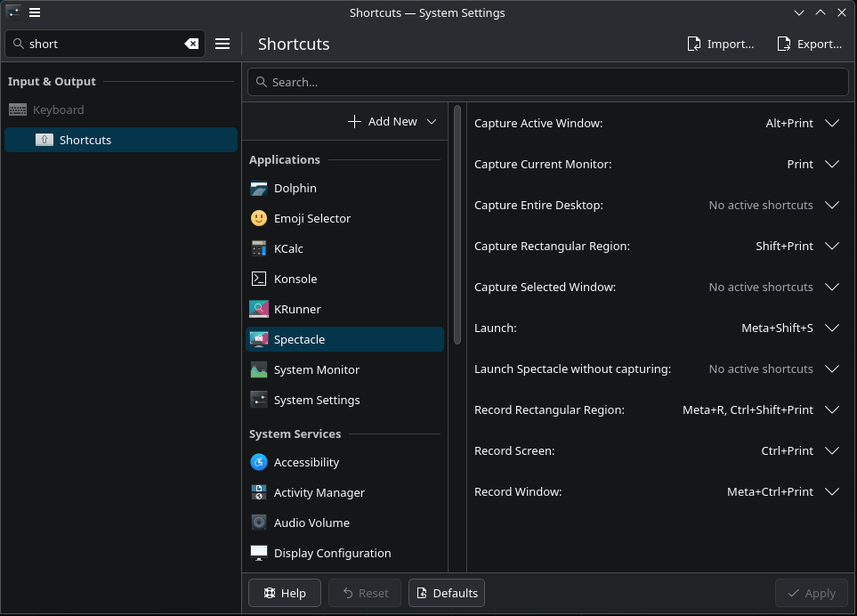This screenshot has width=857, height=616.
Task: Click the Accessibility service icon
Action: click(258, 462)
